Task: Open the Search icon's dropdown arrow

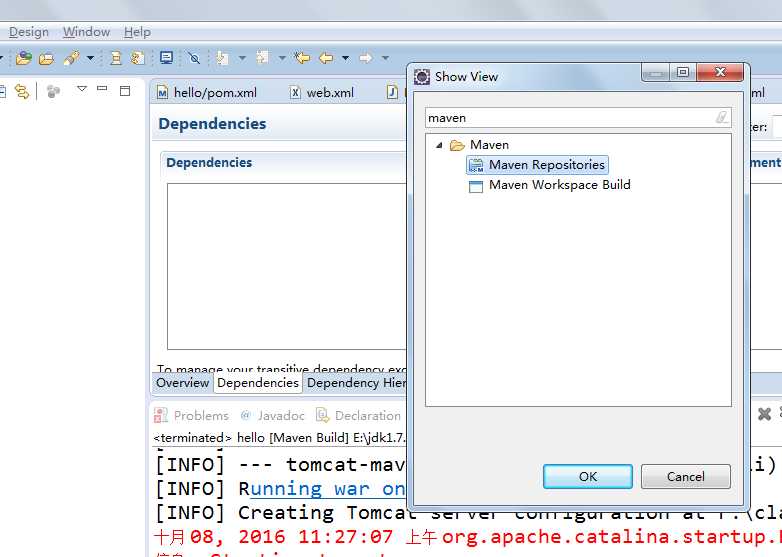Action: click(x=90, y=58)
